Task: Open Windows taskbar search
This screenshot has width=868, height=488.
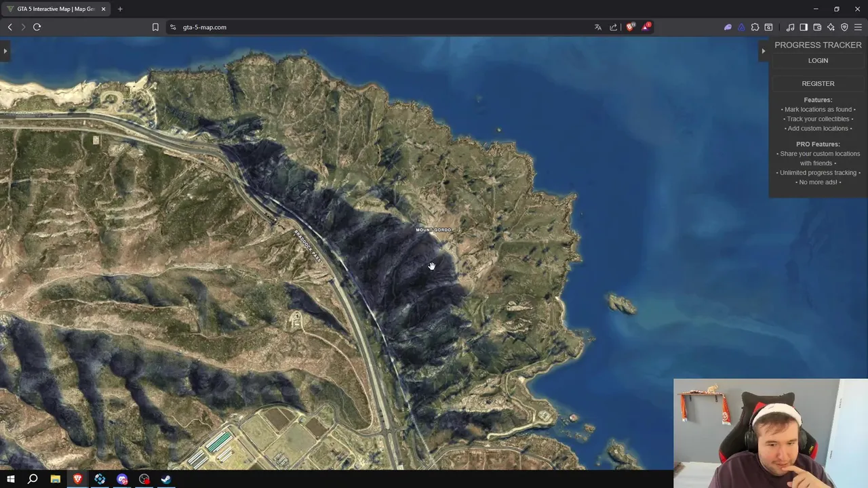Action: point(33,479)
